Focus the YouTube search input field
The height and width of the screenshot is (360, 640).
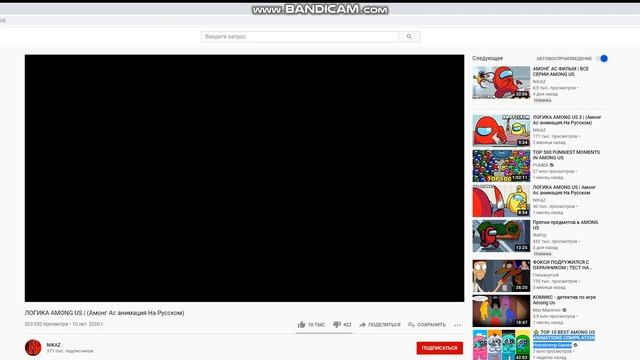pyautogui.click(x=300, y=37)
